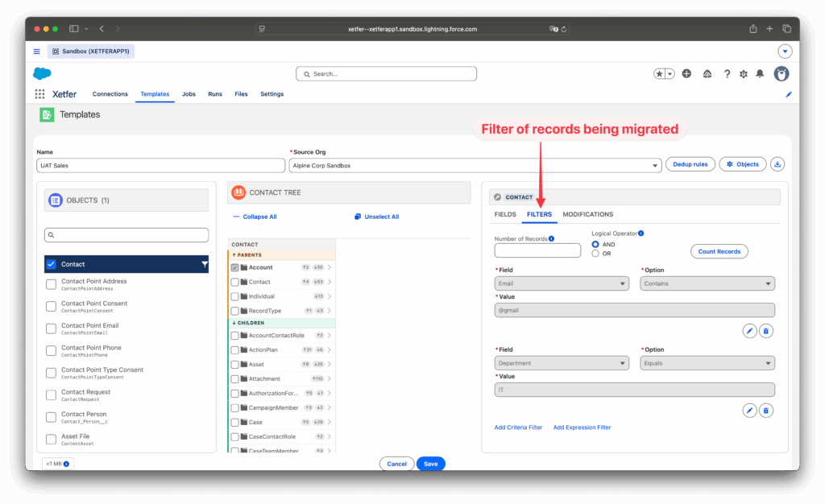The height and width of the screenshot is (504, 825).
Task: Uncheck the Contact object checkbox
Action: [51, 264]
